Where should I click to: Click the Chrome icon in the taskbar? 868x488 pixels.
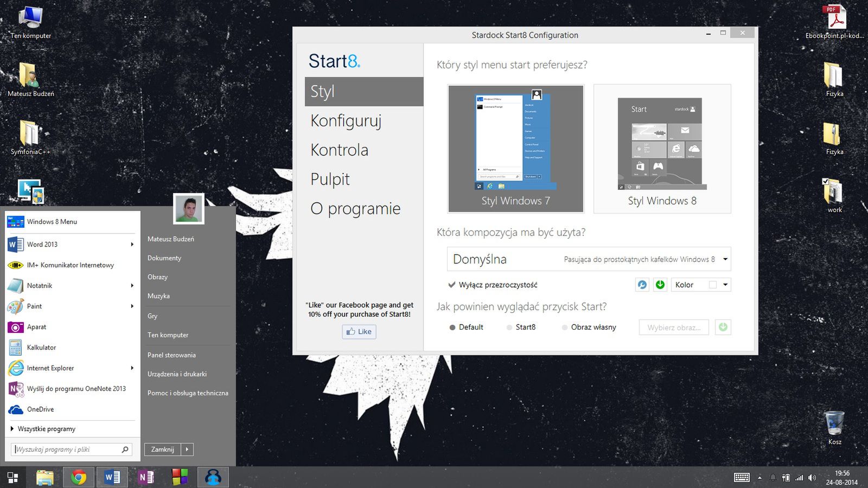(x=79, y=477)
